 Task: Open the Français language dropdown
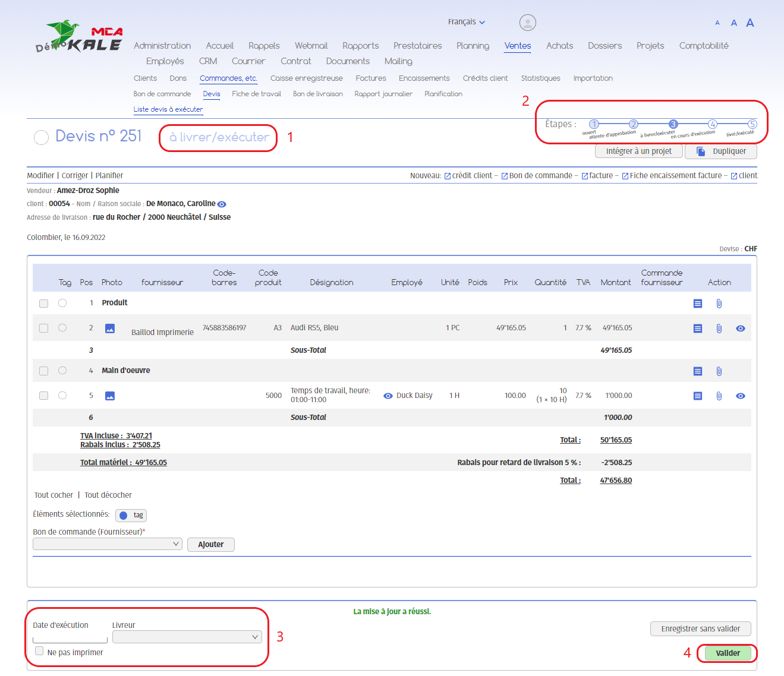[x=467, y=22]
